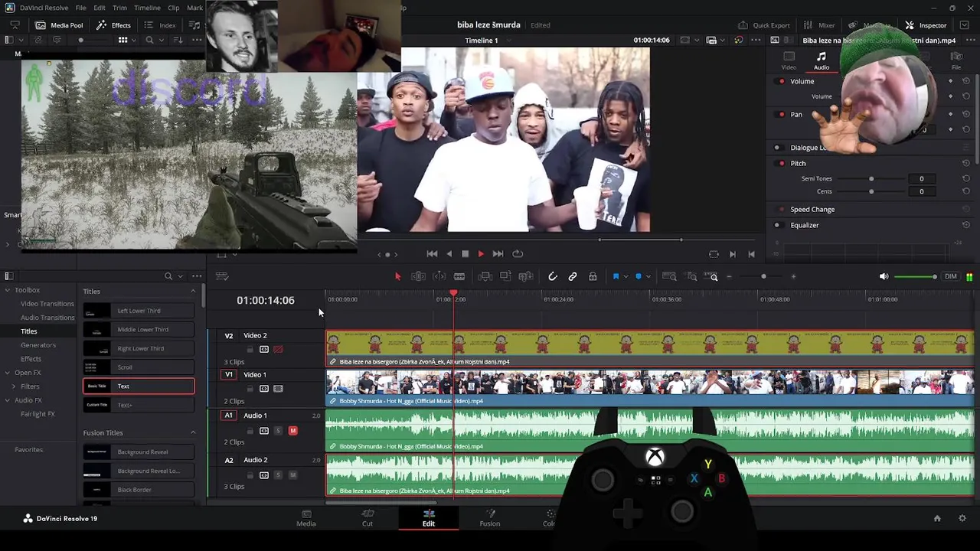Image resolution: width=980 pixels, height=551 pixels.
Task: Collapse the Toolbox tree
Action: click(x=8, y=290)
